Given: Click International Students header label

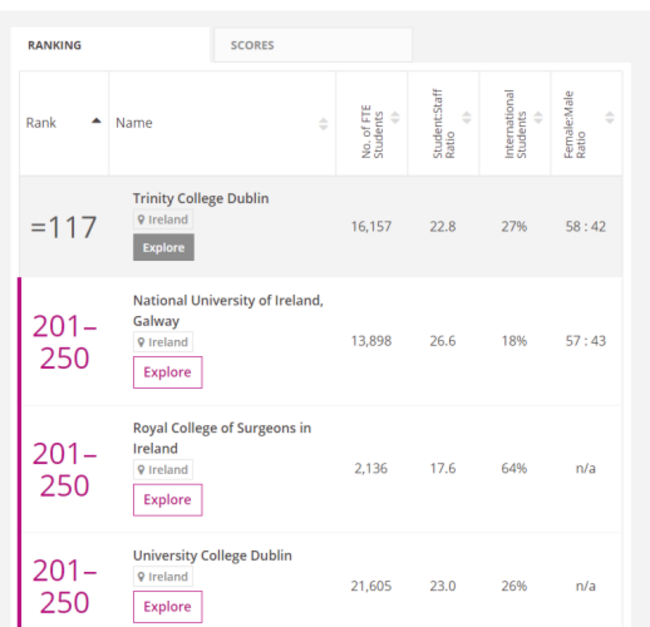Looking at the screenshot, I should coord(515,124).
